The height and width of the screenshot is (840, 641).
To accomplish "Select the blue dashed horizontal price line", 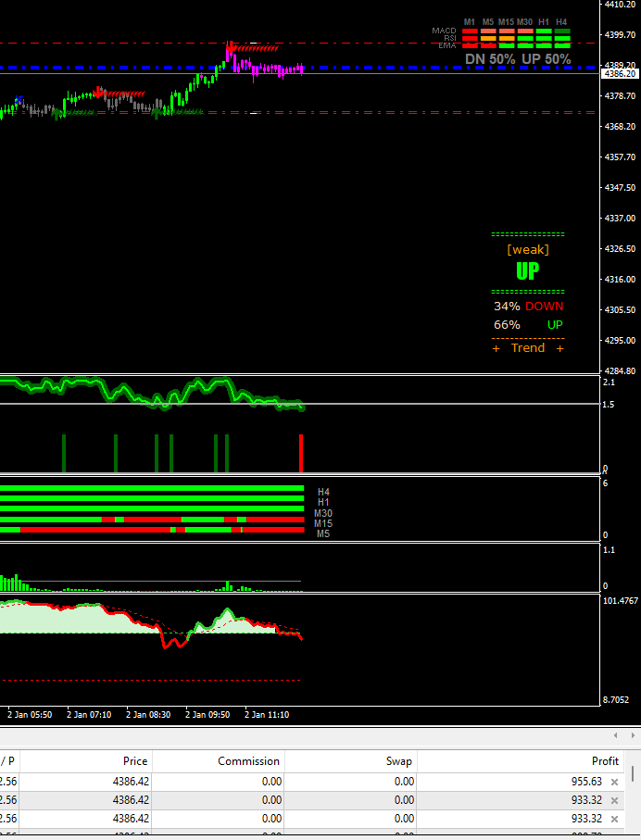I will pos(371,68).
